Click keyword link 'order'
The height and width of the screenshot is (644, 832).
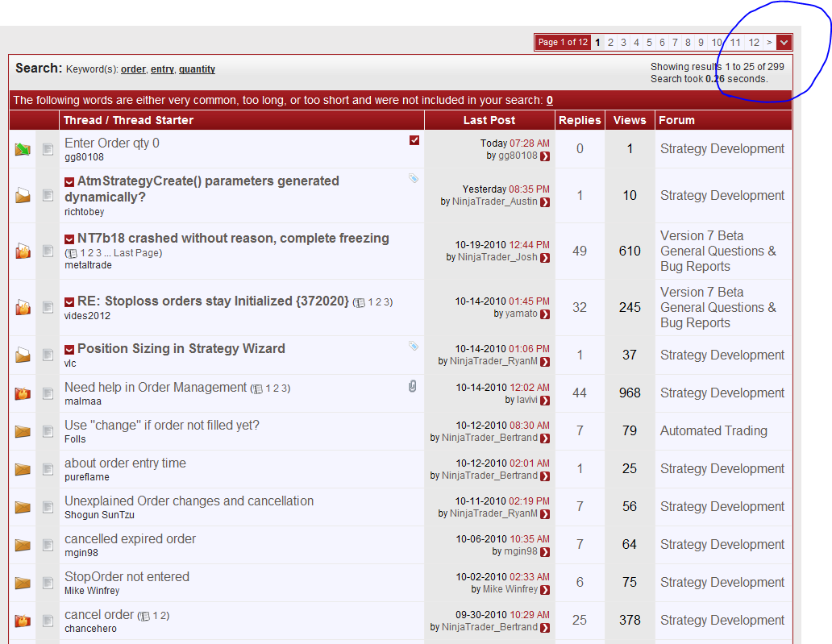click(133, 69)
